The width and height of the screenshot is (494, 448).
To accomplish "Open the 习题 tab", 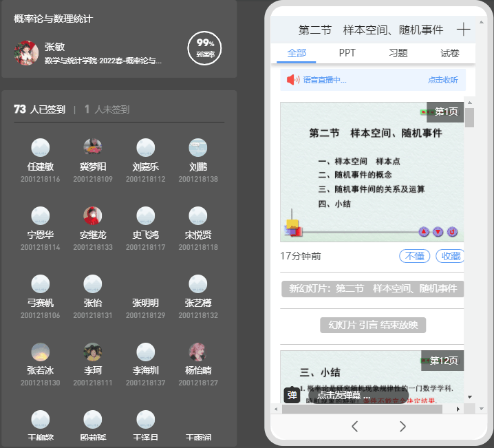I will pyautogui.click(x=398, y=53).
